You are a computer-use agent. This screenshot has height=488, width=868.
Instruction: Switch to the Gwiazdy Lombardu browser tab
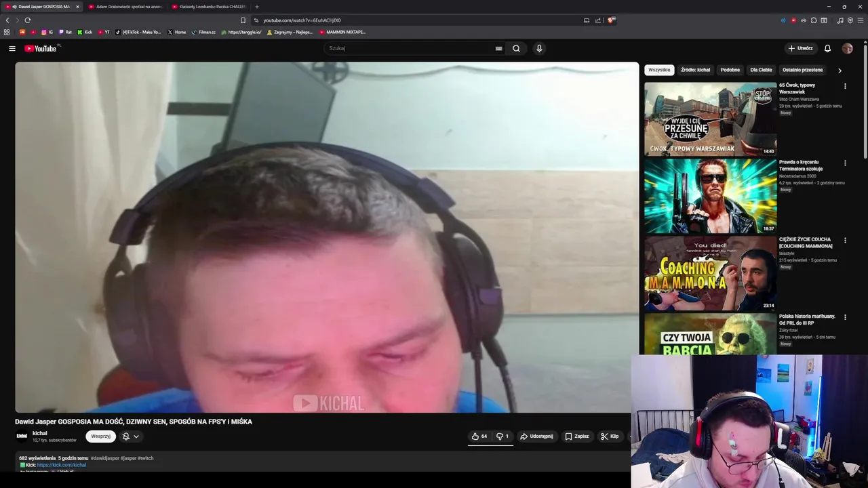209,7
